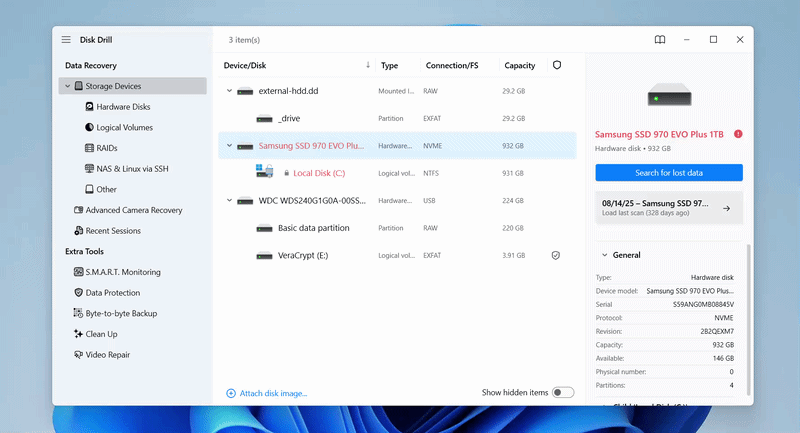Click the VeraCrypt (E:) drive icon
800x433 pixels.
264,256
